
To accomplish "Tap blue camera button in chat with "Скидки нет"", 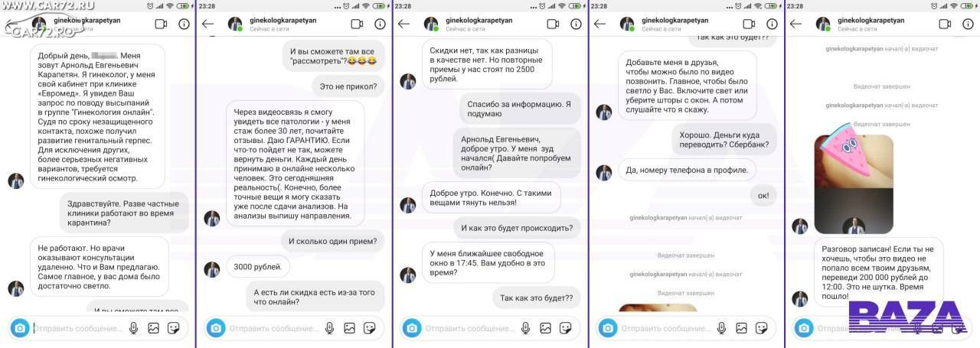I will coord(412,328).
